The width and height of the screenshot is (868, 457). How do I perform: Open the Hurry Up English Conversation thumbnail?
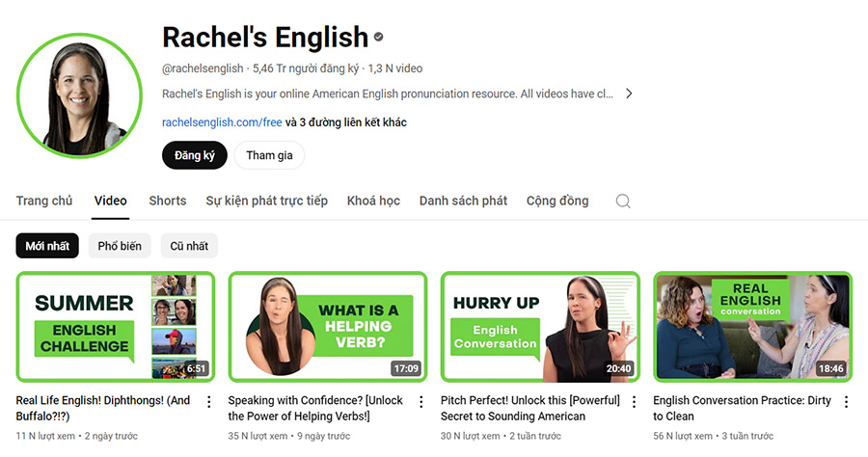pos(540,327)
